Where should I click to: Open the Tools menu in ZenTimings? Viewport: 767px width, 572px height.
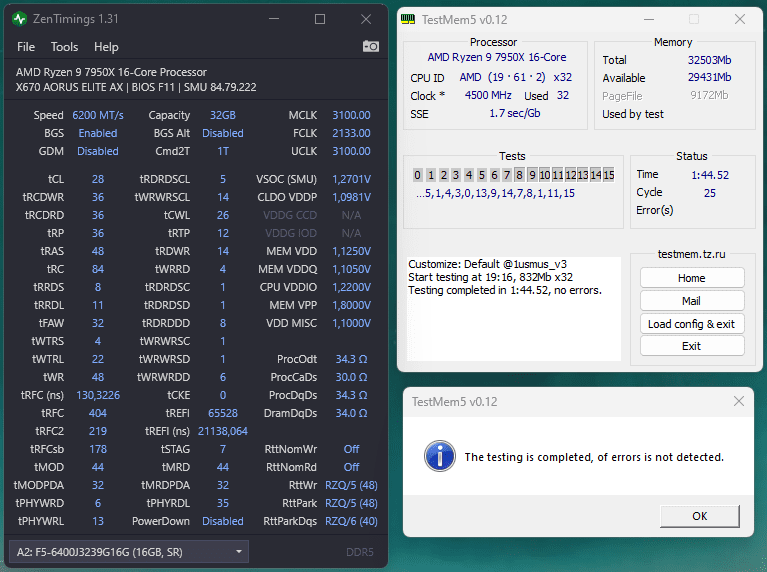(64, 47)
